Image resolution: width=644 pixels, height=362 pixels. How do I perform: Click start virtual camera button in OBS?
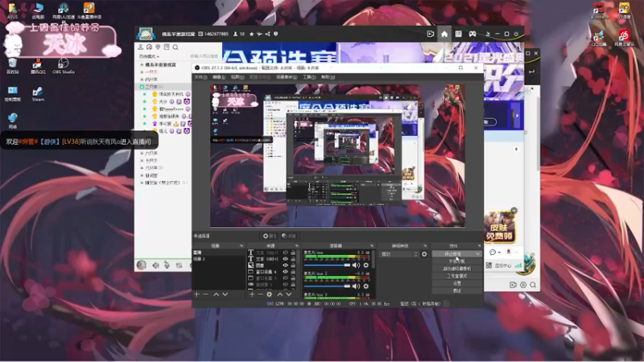pos(456,269)
